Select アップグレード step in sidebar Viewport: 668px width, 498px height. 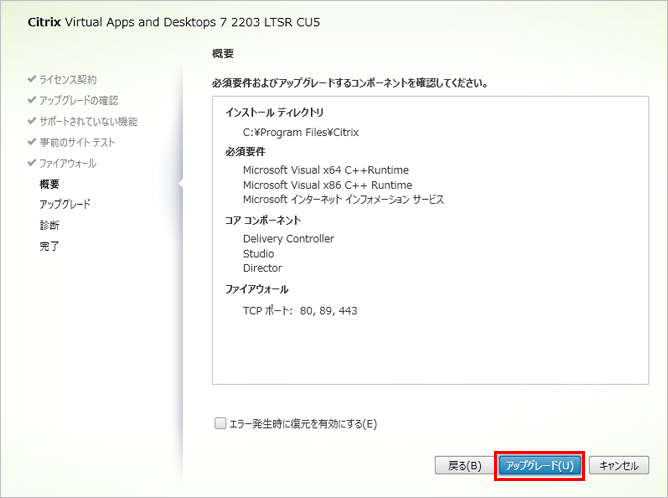[65, 204]
